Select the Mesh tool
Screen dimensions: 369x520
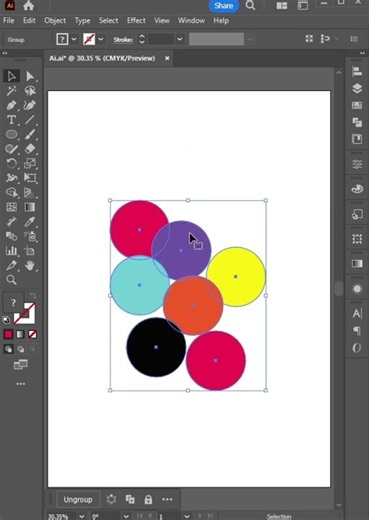click(x=11, y=207)
